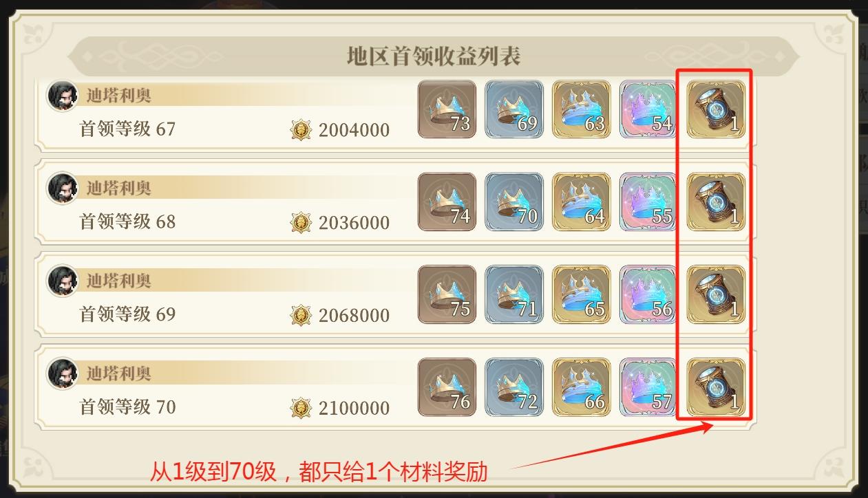Click the golden crown reward numbered 64

[x=581, y=202]
